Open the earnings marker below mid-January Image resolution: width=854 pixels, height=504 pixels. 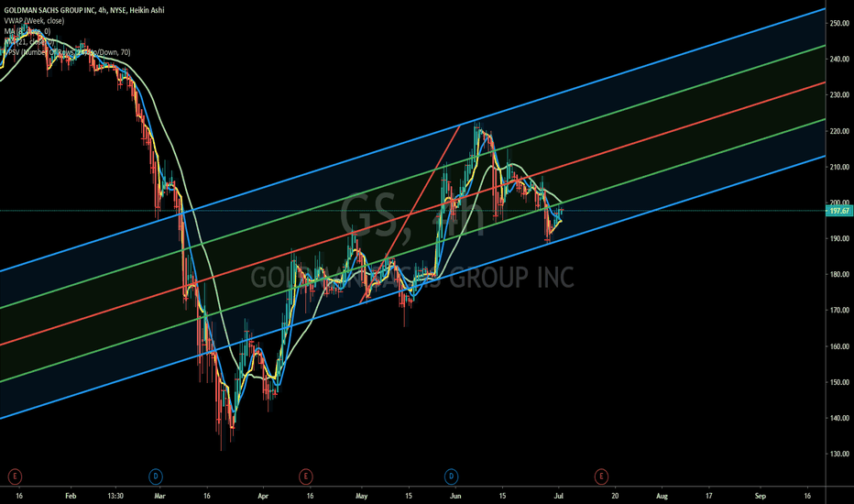pyautogui.click(x=15, y=477)
